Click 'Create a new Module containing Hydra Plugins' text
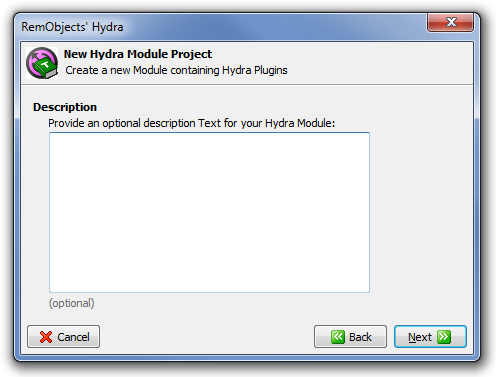Image resolution: width=496 pixels, height=377 pixels. pos(176,70)
